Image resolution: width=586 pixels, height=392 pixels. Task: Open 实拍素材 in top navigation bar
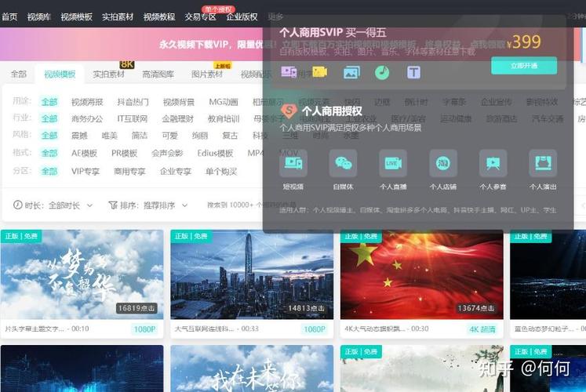(x=118, y=16)
